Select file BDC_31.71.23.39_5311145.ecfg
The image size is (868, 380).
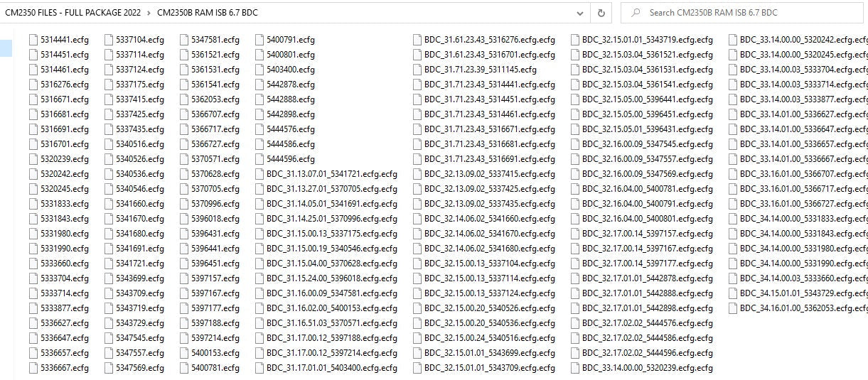coord(480,70)
